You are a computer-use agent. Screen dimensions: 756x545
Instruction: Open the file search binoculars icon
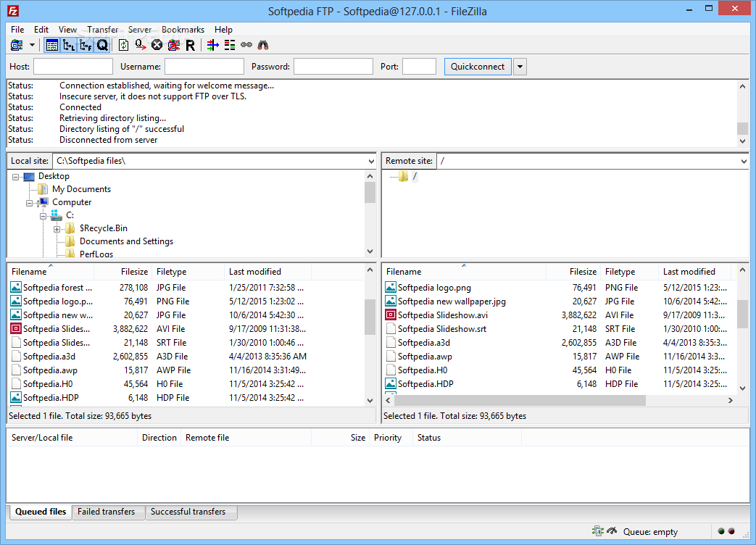[262, 45]
